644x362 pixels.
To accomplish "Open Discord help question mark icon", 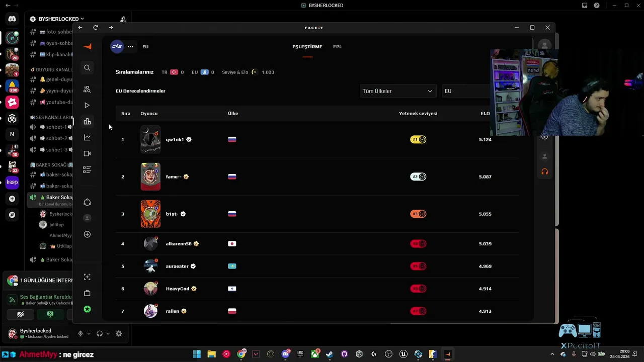I will (x=597, y=6).
